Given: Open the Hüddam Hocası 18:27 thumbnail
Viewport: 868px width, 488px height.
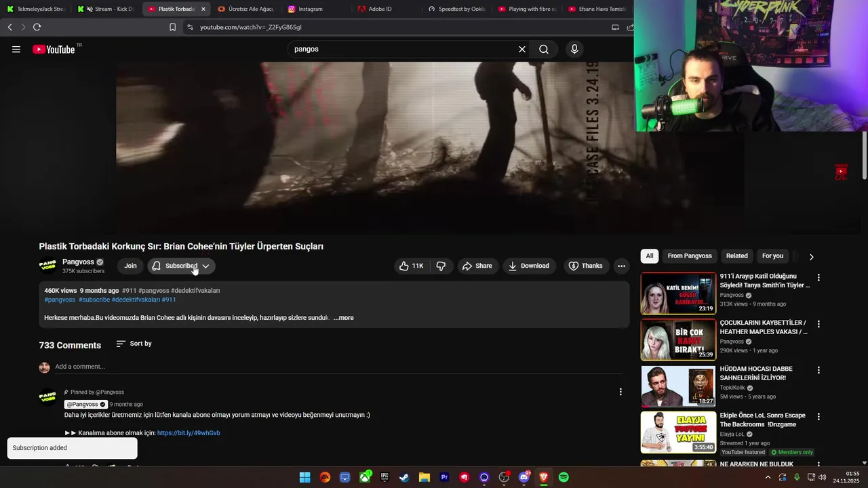Looking at the screenshot, I should (x=678, y=386).
